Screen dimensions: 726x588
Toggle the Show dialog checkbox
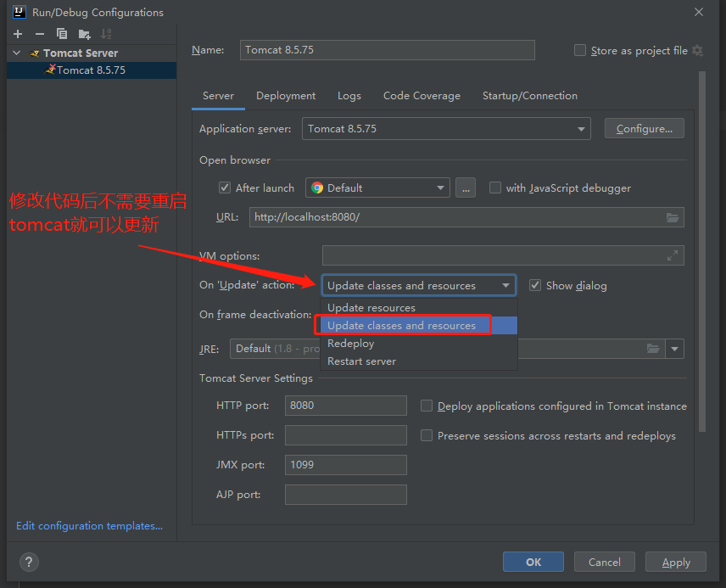tap(535, 285)
